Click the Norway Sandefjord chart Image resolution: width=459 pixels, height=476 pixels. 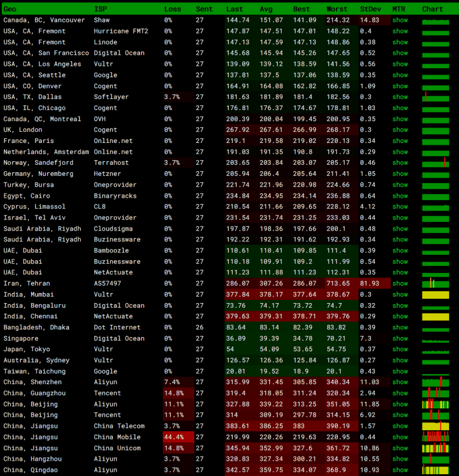(435, 163)
